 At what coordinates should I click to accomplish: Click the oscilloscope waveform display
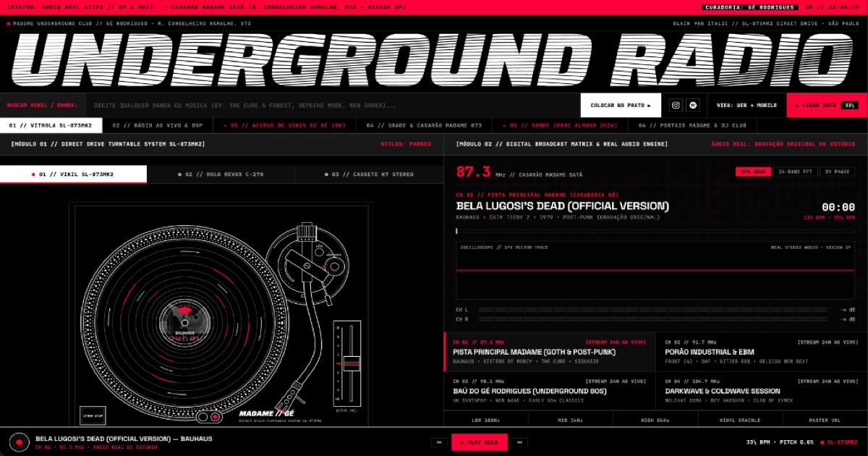(x=655, y=270)
